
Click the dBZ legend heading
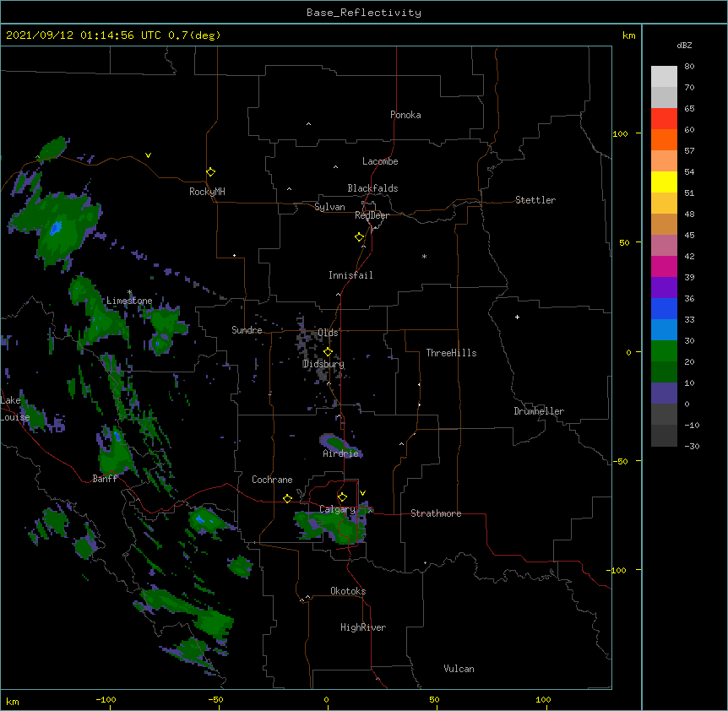(684, 46)
